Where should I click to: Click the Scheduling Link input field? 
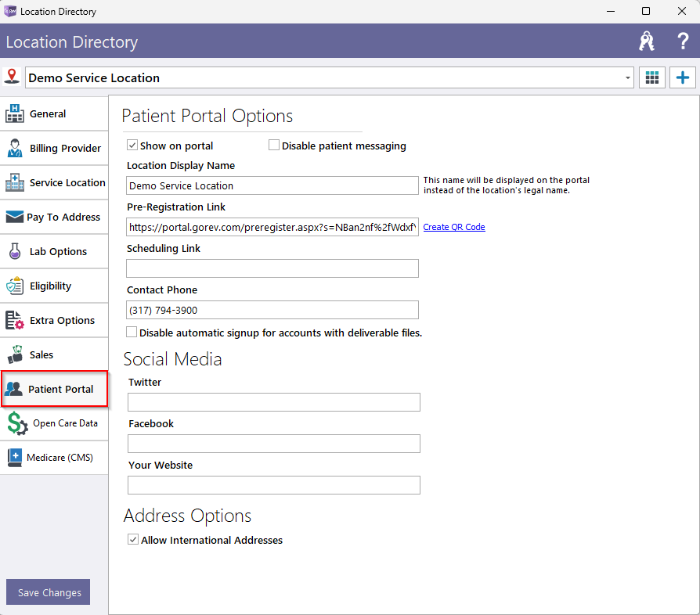(272, 268)
